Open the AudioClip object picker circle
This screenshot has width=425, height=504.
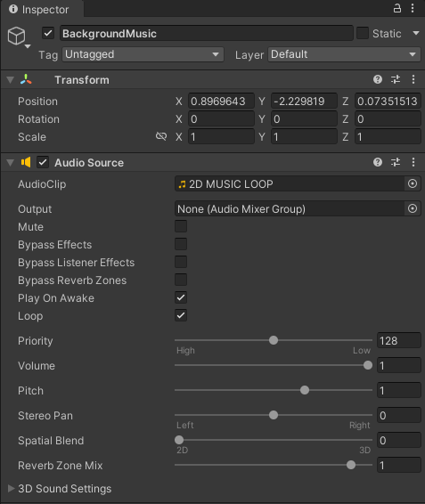click(x=413, y=183)
